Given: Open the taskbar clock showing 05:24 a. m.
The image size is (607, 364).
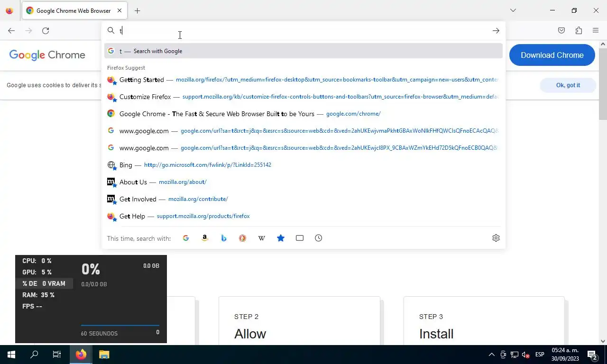Looking at the screenshot, I should [565, 355].
